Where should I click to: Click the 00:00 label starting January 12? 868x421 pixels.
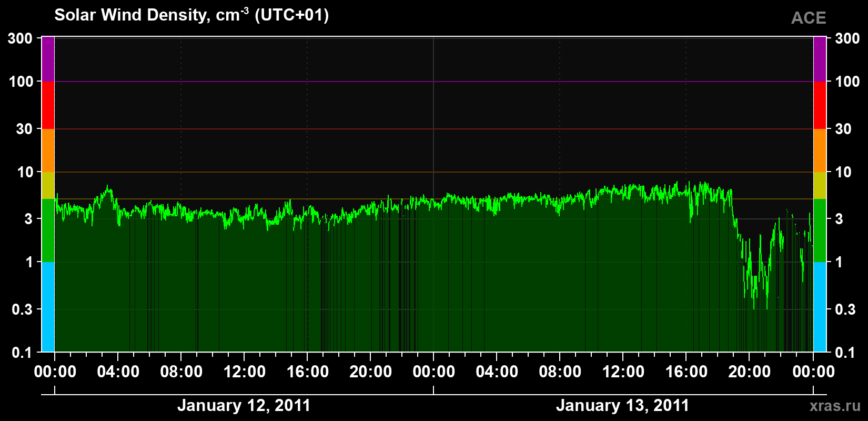pyautogui.click(x=55, y=372)
